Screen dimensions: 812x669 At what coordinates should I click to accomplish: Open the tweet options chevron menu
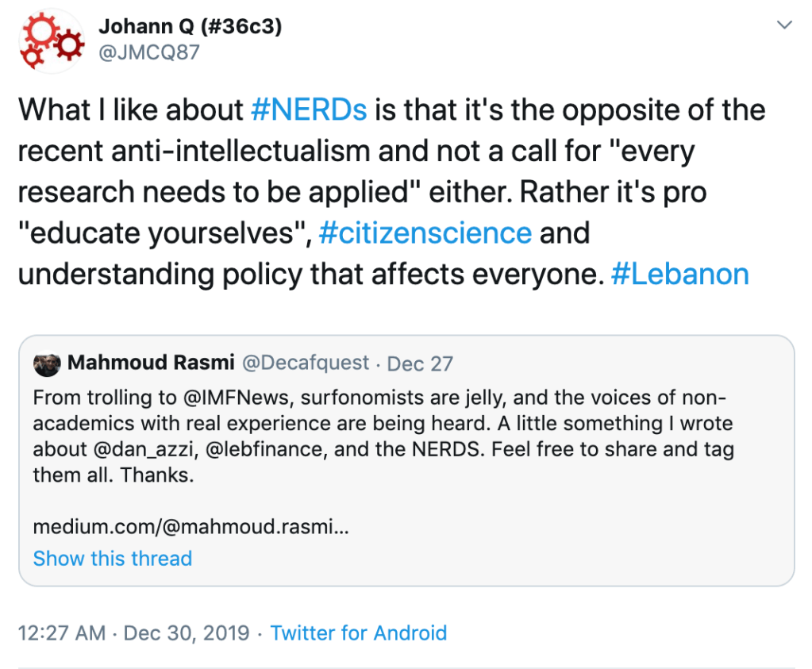pyautogui.click(x=784, y=25)
